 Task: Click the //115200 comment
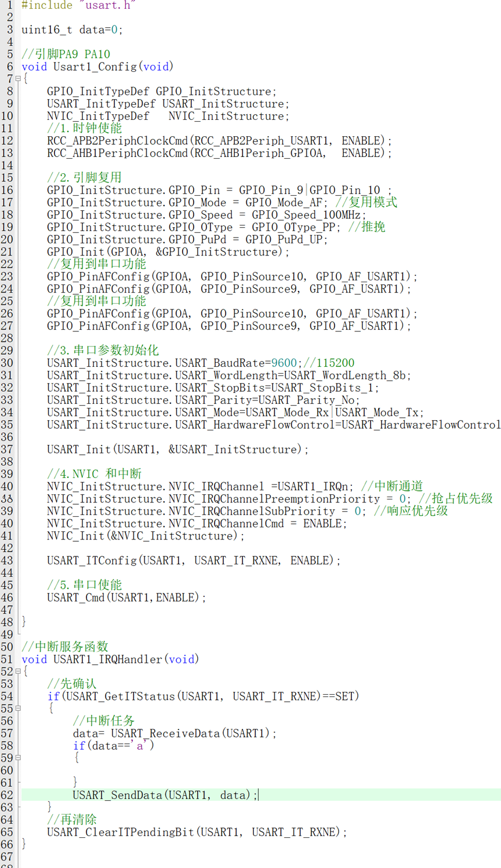pos(329,363)
